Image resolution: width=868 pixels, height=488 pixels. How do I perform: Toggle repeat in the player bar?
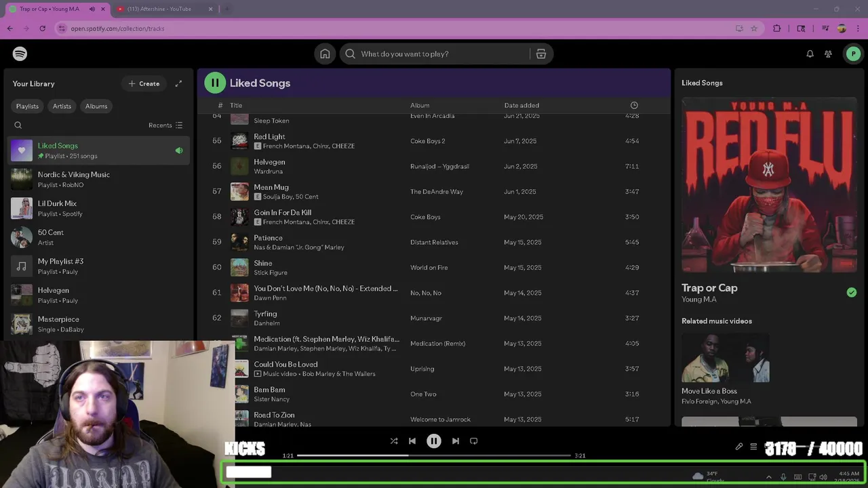click(x=474, y=441)
